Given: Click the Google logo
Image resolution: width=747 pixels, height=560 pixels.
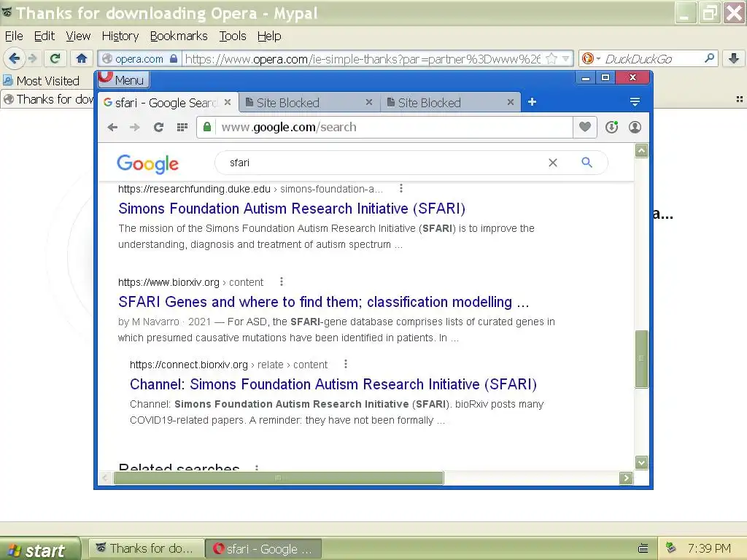Looking at the screenshot, I should pyautogui.click(x=147, y=164).
